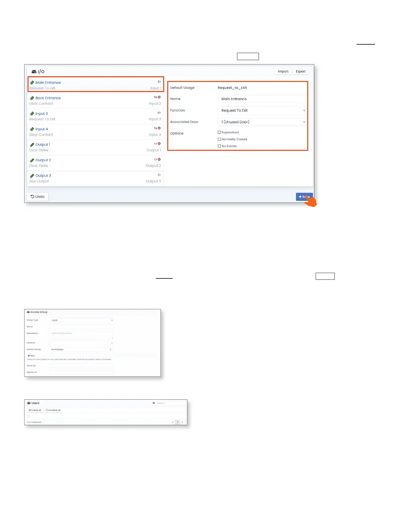This screenshot has width=411, height=532.
Task: Tick the user row checkbox in Users panel
Action: coord(28,416)
